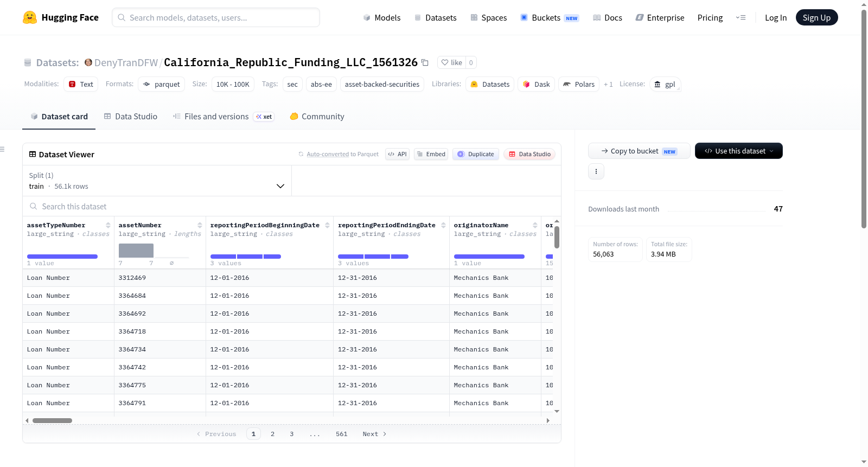Follow the Auto-converted to Parquet link
Screen dimensions: 868x467
(328, 154)
